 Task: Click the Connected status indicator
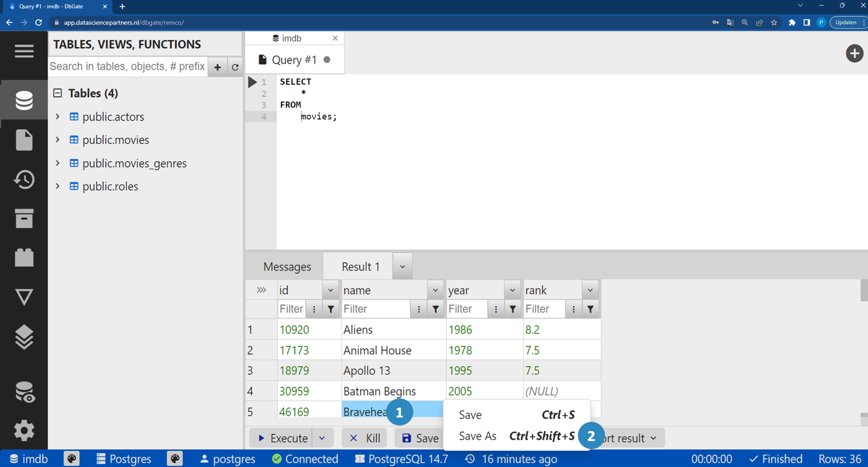[305, 459]
